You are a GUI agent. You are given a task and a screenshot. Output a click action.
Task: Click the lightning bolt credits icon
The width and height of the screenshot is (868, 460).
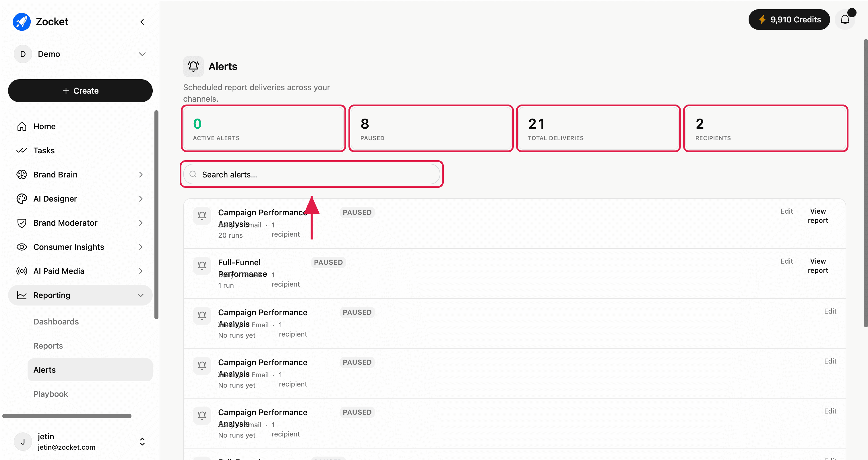[x=762, y=20]
